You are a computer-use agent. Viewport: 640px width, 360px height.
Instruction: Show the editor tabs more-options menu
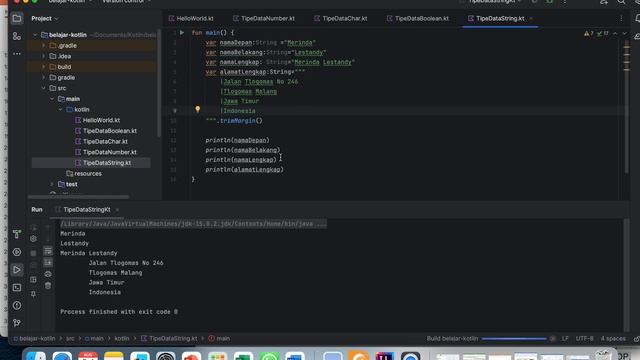pos(621,18)
